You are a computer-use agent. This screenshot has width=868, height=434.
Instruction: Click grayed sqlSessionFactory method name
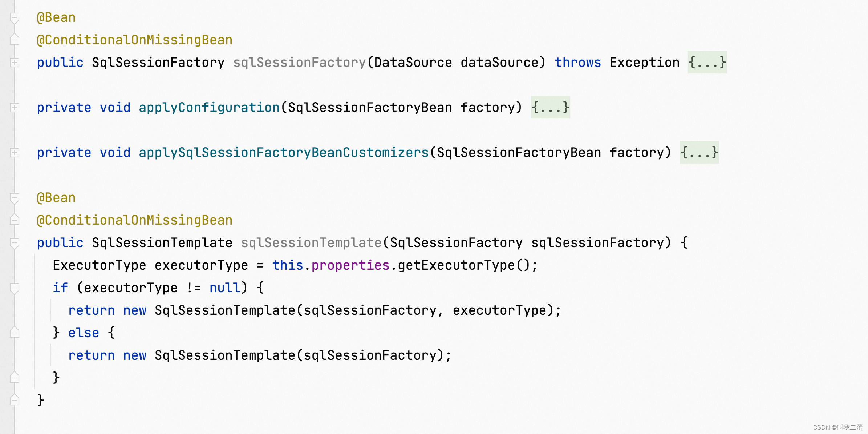coord(299,63)
